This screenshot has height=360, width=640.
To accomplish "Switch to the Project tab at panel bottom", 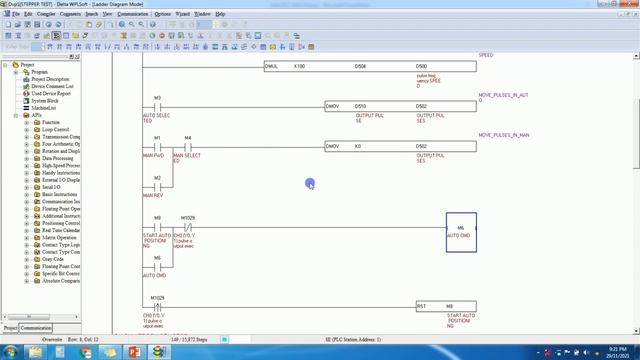I will pyautogui.click(x=10, y=328).
